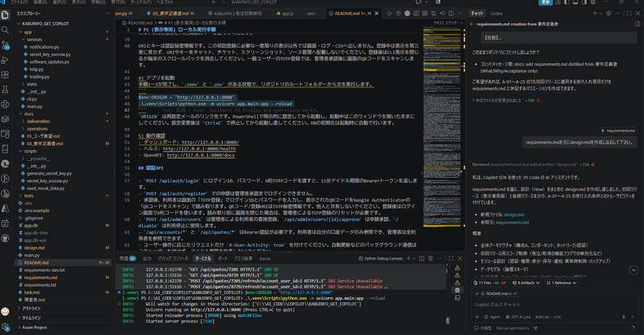The height and width of the screenshot is (335, 644).
Task: Send the chat message arrow
Action: click(x=633, y=317)
